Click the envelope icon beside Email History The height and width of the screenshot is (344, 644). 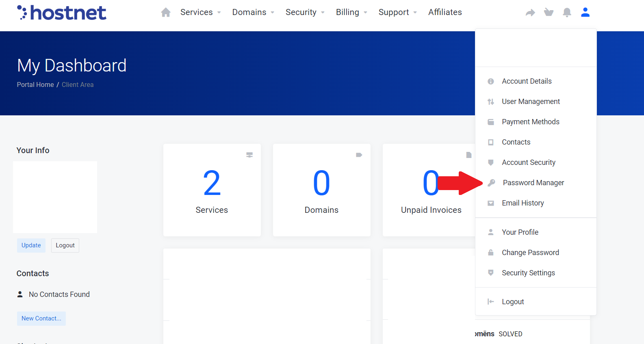[x=491, y=203]
